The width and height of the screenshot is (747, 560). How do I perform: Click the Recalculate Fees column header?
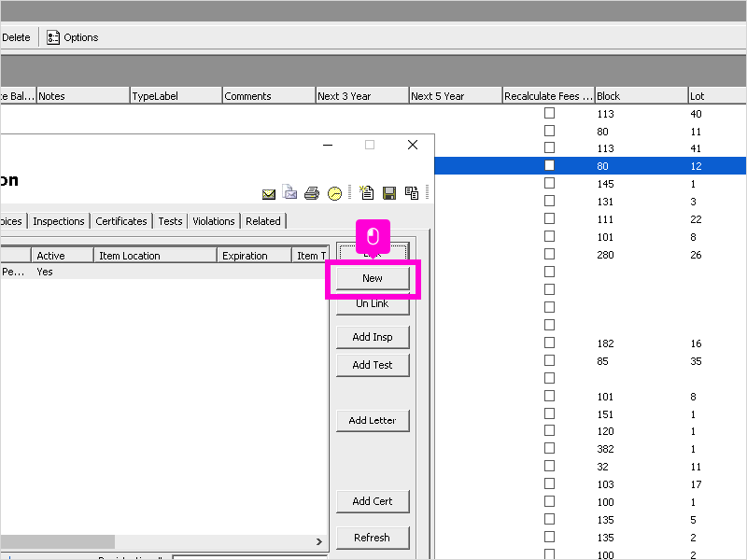click(549, 96)
